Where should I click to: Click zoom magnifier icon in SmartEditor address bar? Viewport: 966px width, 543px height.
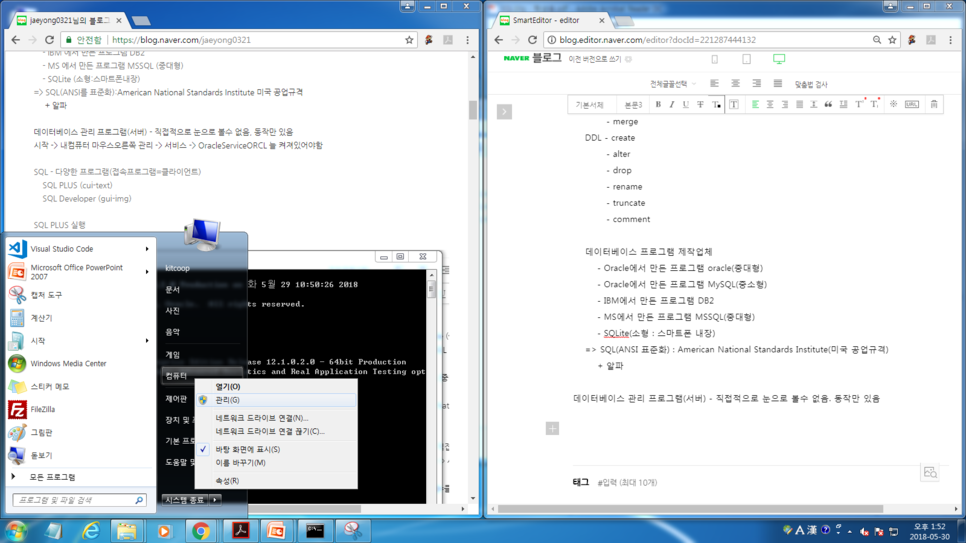coord(877,40)
